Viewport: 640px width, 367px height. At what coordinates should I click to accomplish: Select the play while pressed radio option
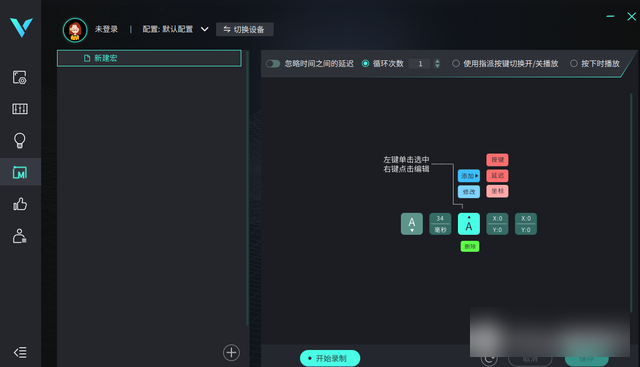coord(573,64)
